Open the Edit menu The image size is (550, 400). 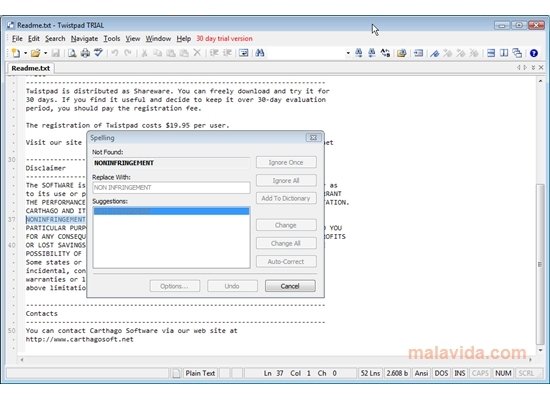[34, 39]
